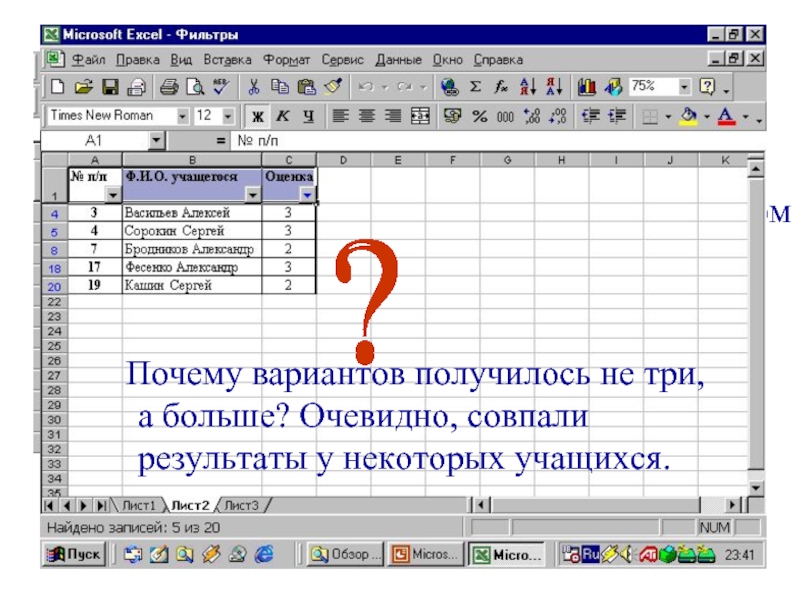
Task: Toggle center alignment
Action: [x=366, y=116]
